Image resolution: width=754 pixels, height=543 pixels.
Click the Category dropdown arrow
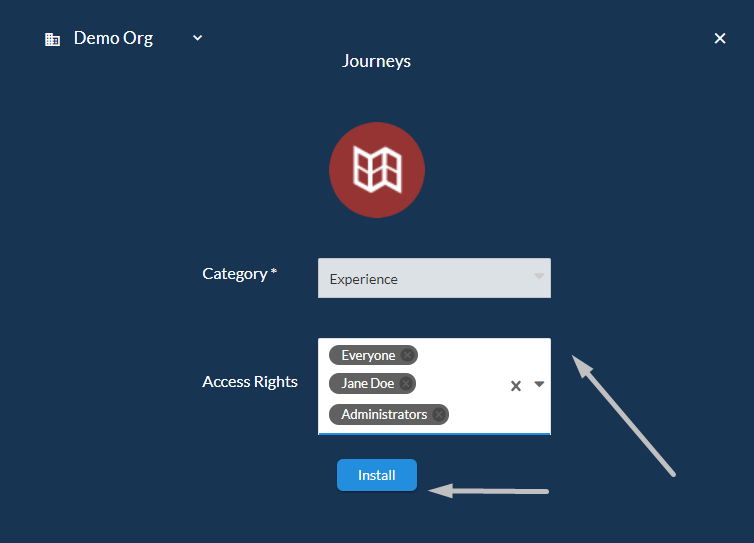[x=539, y=276]
